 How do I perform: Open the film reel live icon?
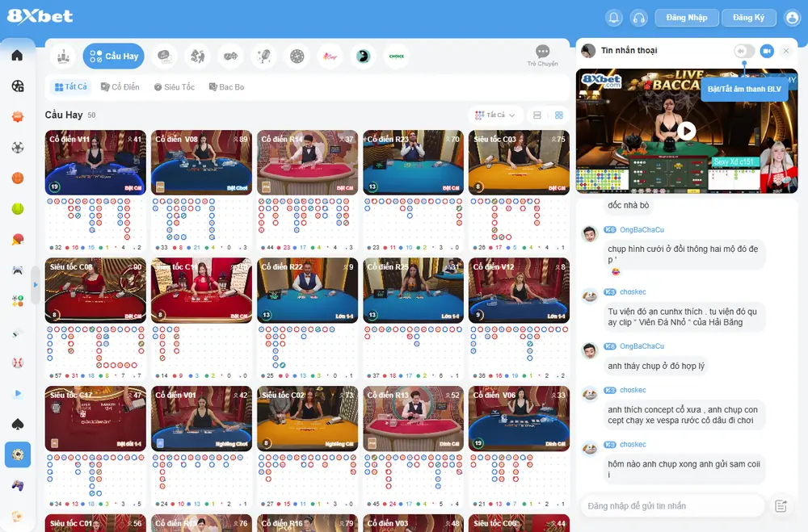pyautogui.click(x=18, y=86)
